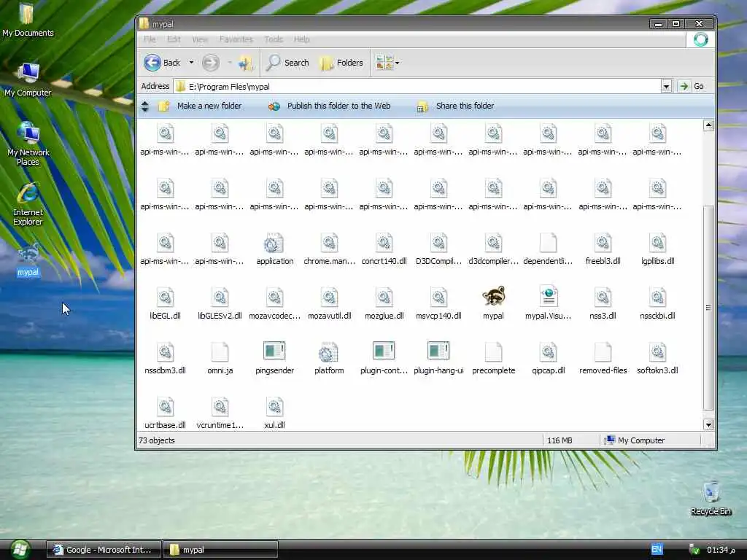747x560 pixels.
Task: Click the scrollbar down arrow
Action: point(708,425)
